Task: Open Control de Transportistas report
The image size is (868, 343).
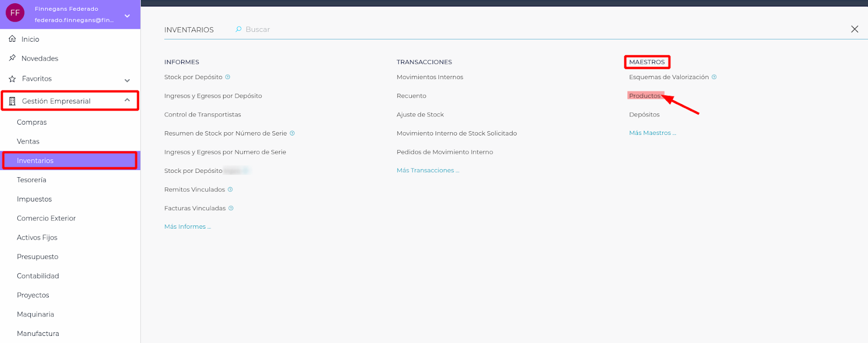Action: click(x=202, y=115)
